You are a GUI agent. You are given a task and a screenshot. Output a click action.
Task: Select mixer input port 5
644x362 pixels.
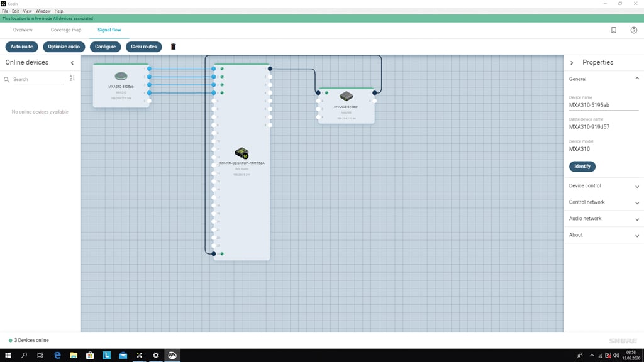click(x=214, y=101)
